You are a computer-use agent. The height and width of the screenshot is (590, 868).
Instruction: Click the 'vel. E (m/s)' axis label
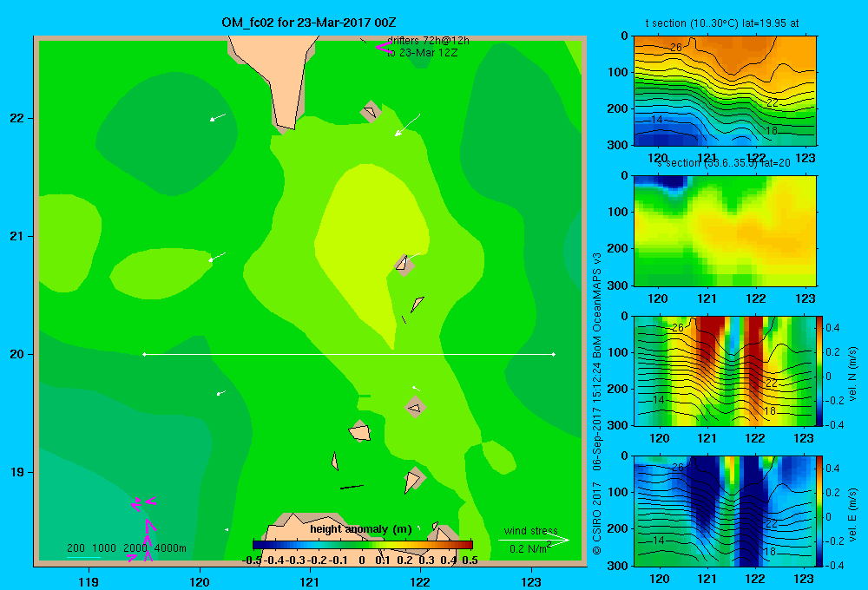(x=852, y=514)
